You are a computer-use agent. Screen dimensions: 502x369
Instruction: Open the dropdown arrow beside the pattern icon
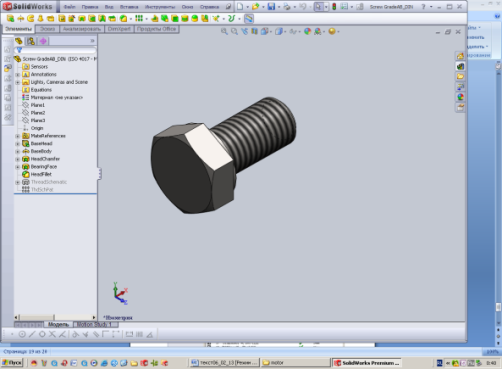point(146,19)
